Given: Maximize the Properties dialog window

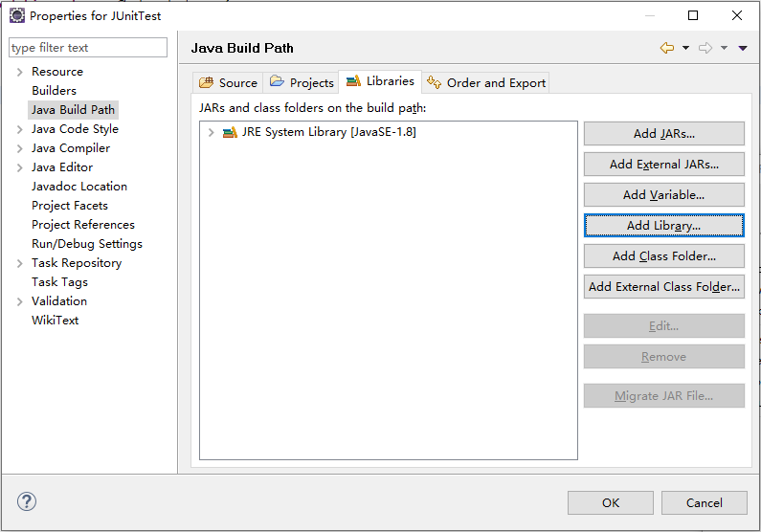Looking at the screenshot, I should (x=693, y=15).
